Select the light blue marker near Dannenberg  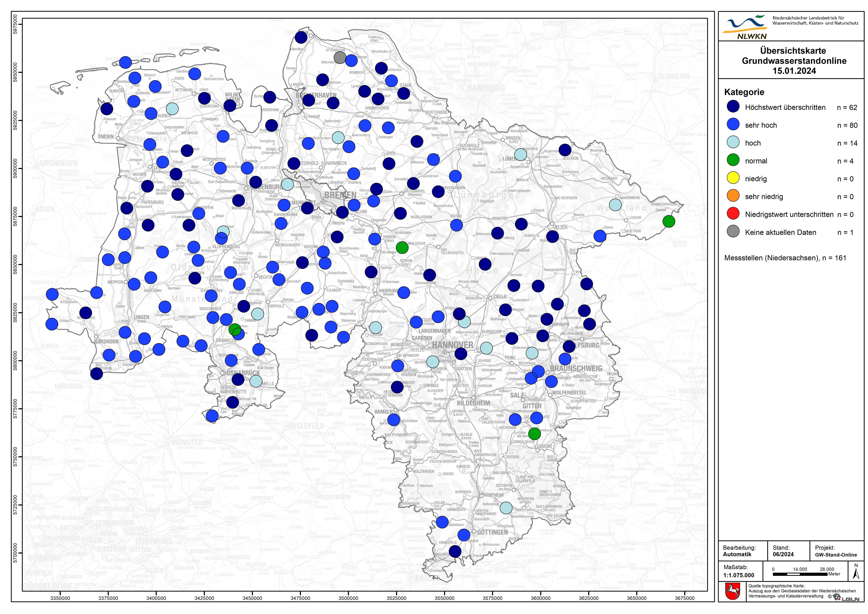coord(615,205)
